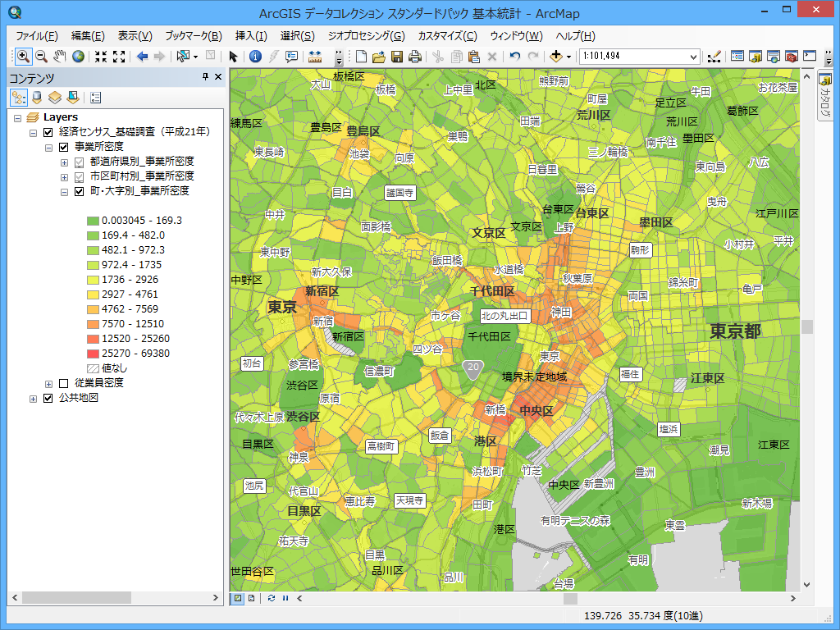Image resolution: width=840 pixels, height=630 pixels.
Task: Switch to Layout View button
Action: (252, 598)
